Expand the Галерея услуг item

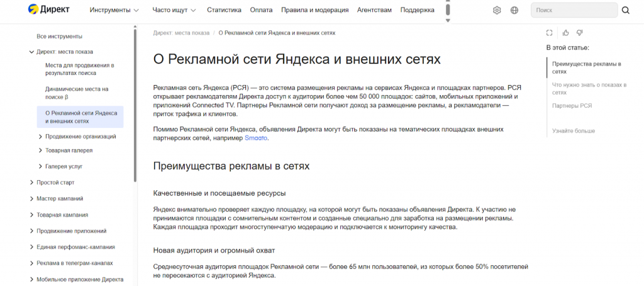pyautogui.click(x=40, y=166)
